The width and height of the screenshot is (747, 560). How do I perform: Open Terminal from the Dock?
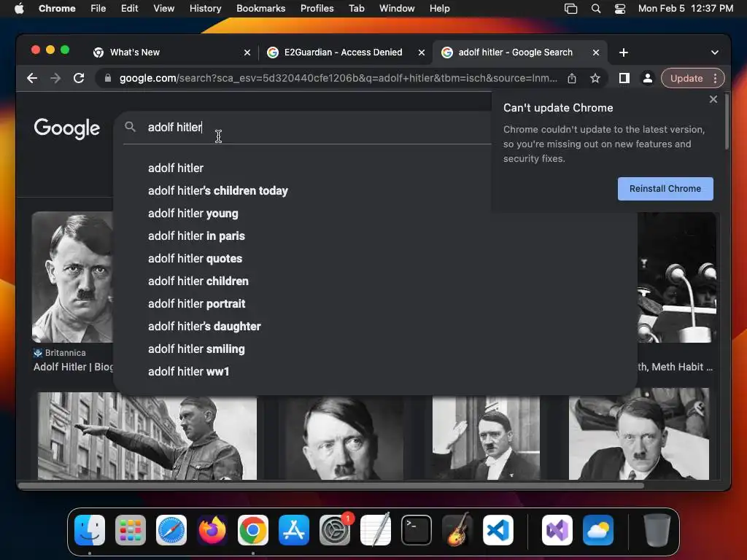click(x=417, y=530)
